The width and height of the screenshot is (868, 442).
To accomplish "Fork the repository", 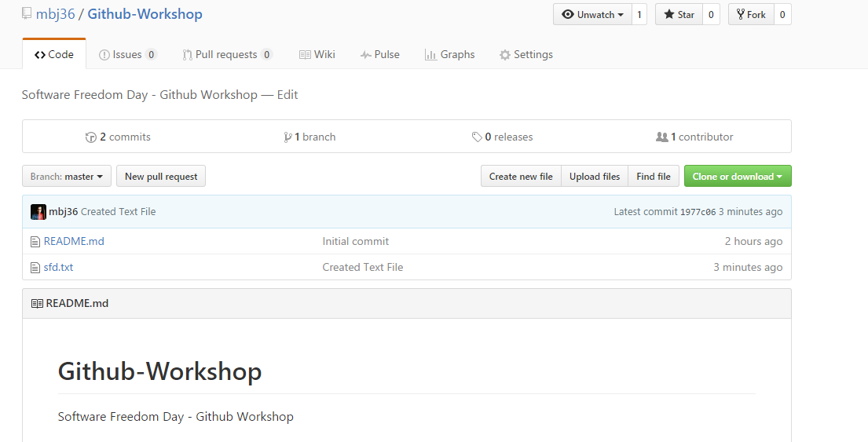I will pyautogui.click(x=751, y=14).
